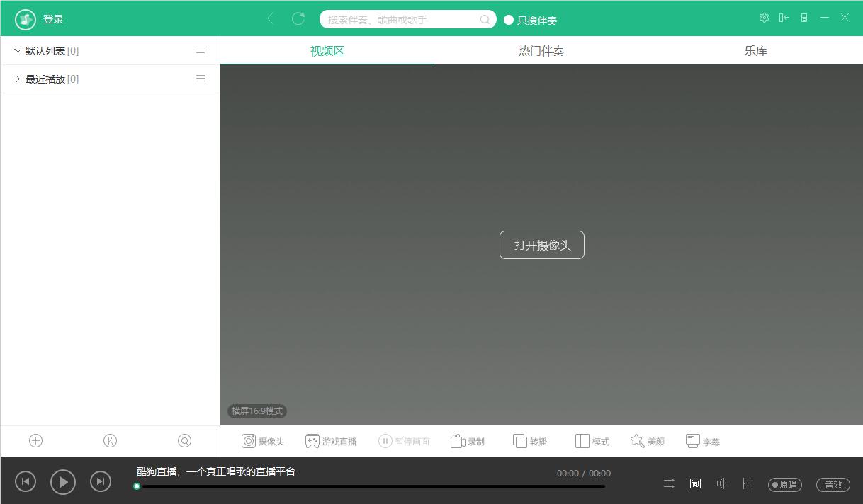Click the 酷狗直播 promo title text
The image size is (863, 504).
216,471
